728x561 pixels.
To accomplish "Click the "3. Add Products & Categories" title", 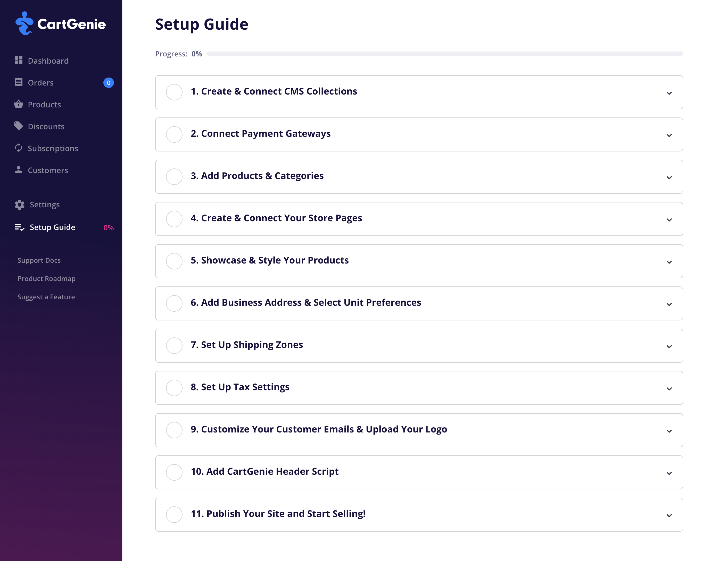I will pos(257,176).
